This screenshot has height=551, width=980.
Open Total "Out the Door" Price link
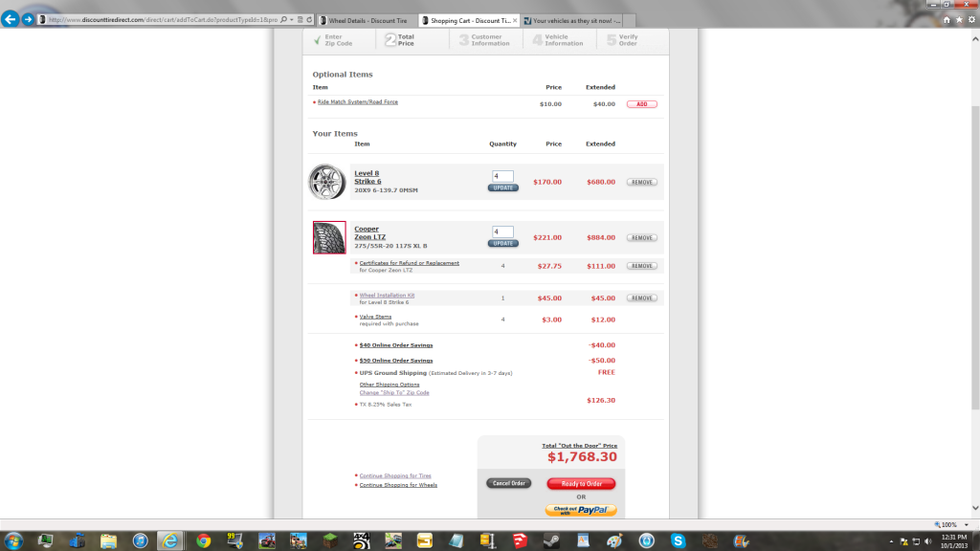point(579,446)
